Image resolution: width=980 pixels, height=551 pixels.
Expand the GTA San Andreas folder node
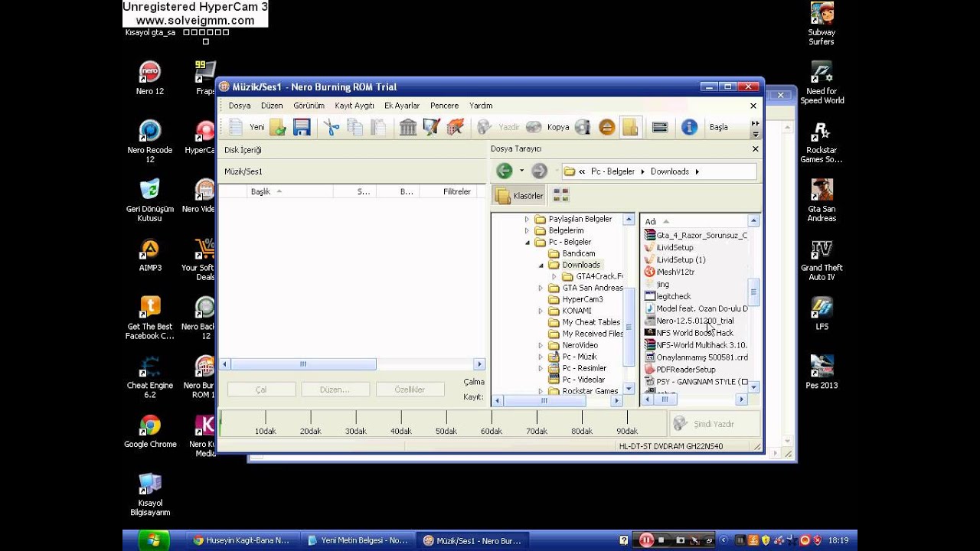click(541, 288)
